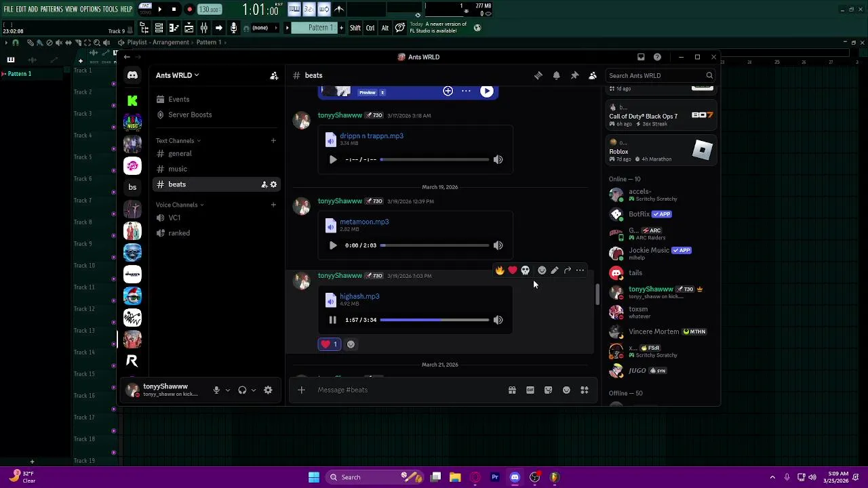
Task: Open FL Studio VIEW menu
Action: click(71, 9)
